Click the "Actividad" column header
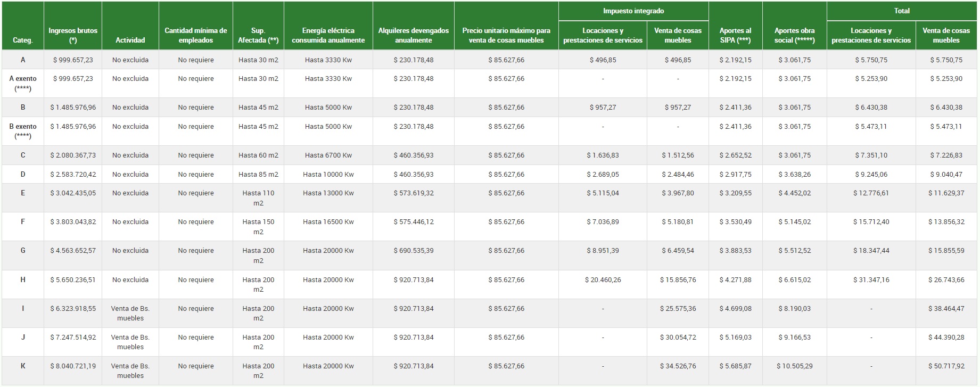This screenshot has width=980, height=387. 130,40
